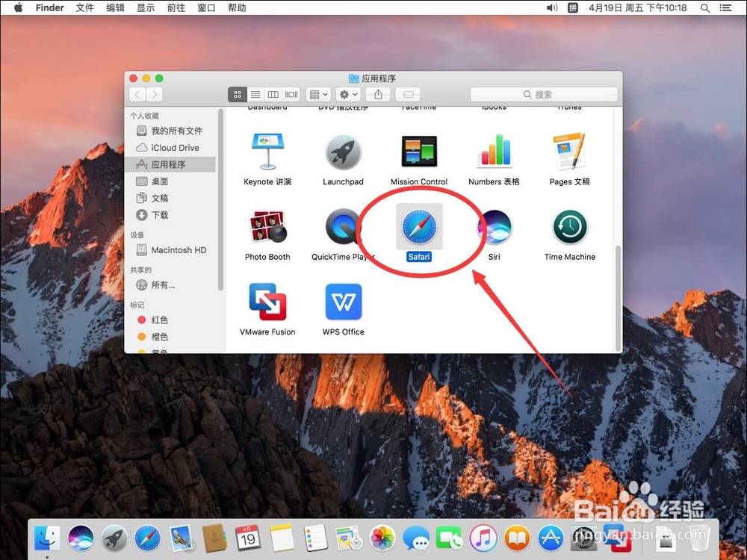
Task: Click the 拼 input method icon
Action: (573, 7)
